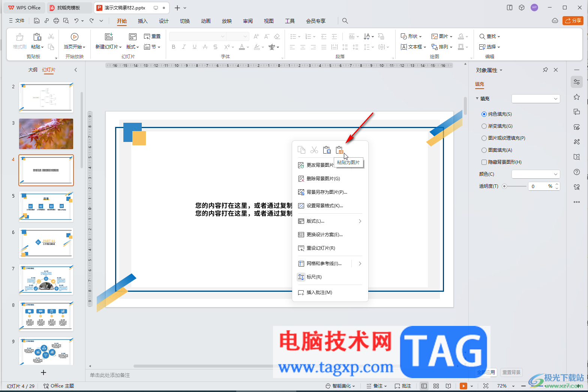The width and height of the screenshot is (588, 392).
Task: Click the Paste icon in context menu
Action: pos(327,150)
